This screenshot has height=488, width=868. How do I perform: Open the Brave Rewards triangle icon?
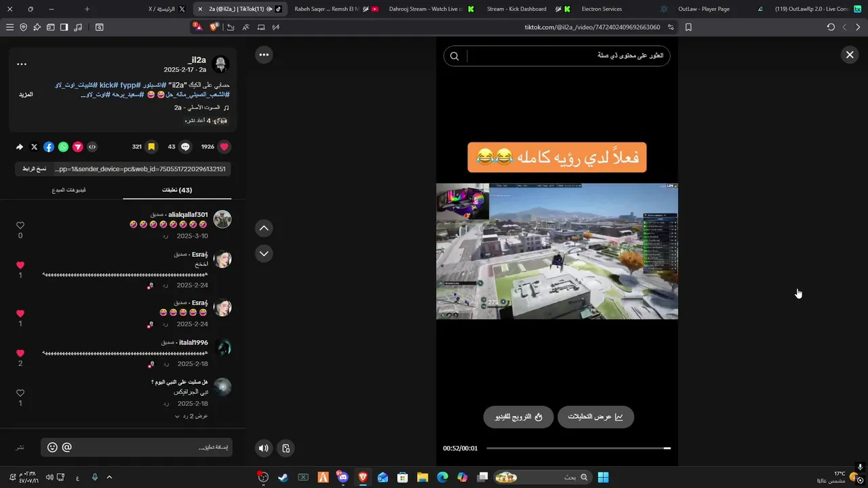tap(198, 27)
